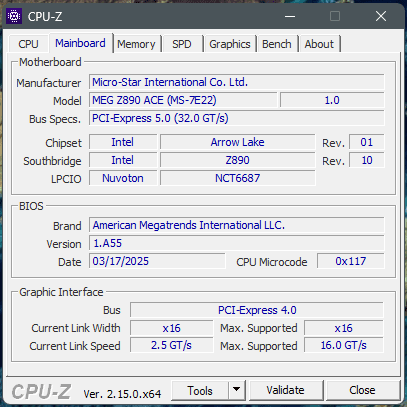
Task: Switch to the CPU tab
Action: pos(28,44)
